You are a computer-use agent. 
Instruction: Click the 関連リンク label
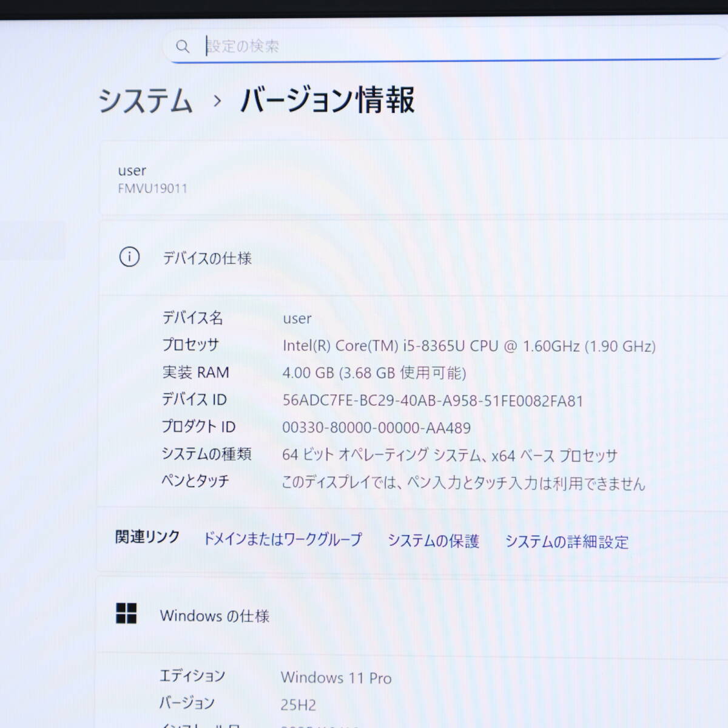(x=147, y=537)
